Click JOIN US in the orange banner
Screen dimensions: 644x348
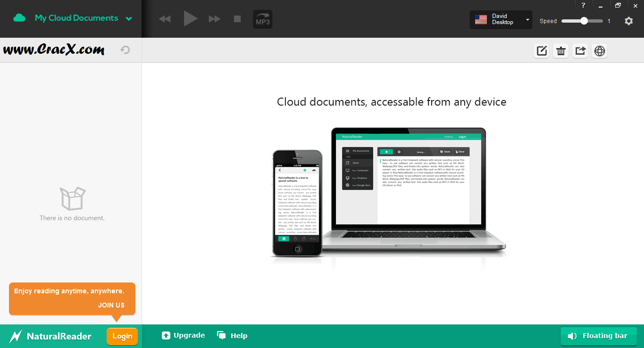[x=111, y=305]
